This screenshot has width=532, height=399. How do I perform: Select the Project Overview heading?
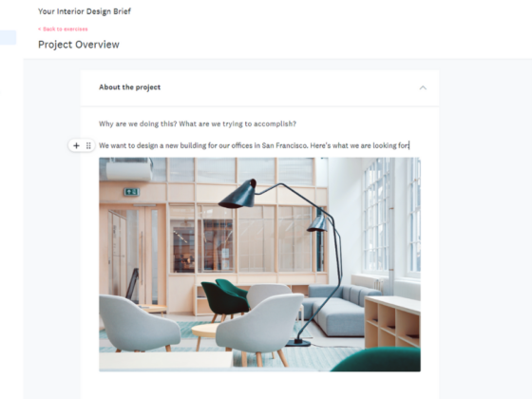79,45
